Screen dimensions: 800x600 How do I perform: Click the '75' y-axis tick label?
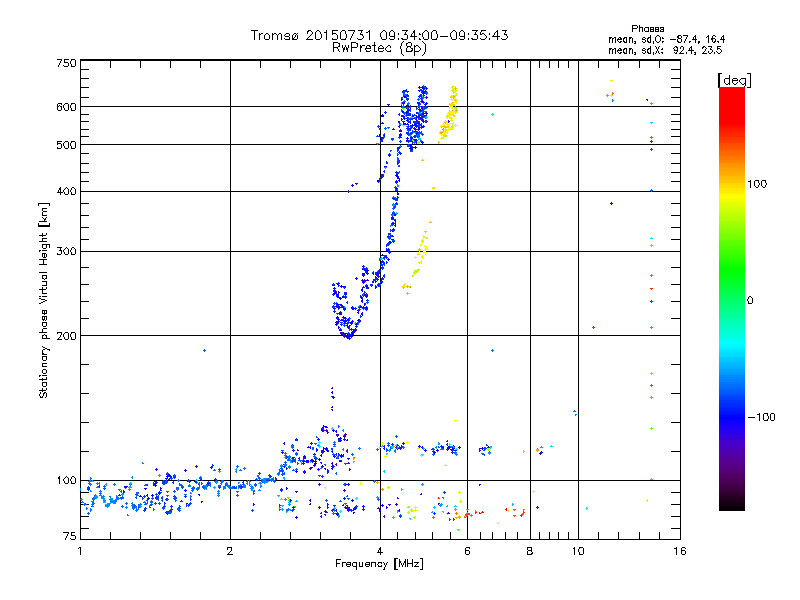70,536
